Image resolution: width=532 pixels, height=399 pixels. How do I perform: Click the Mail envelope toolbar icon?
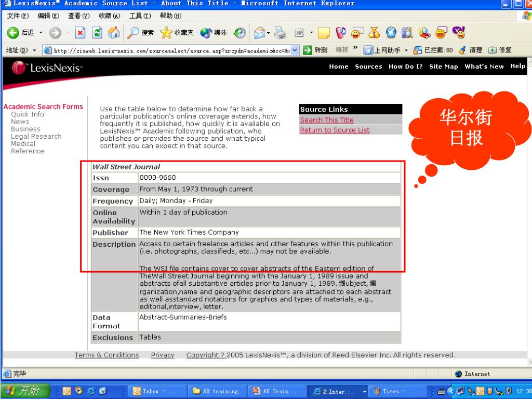tap(259, 33)
